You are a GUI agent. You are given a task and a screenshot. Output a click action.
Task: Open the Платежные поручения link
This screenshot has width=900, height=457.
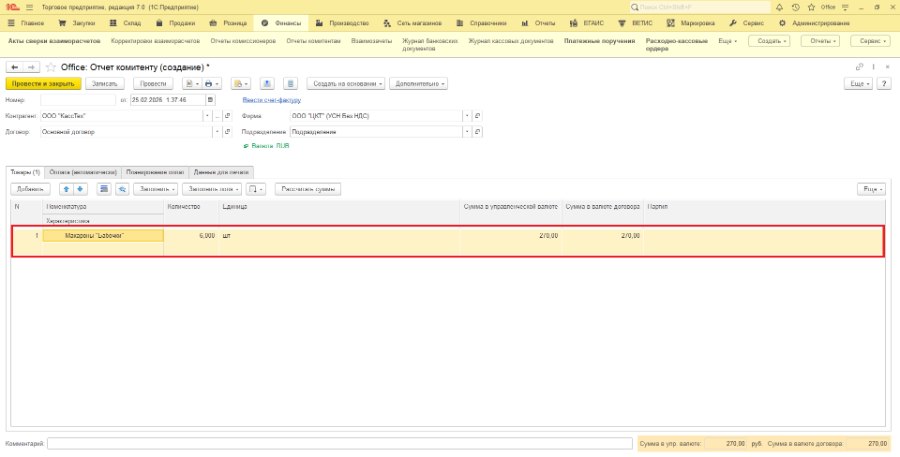click(600, 41)
